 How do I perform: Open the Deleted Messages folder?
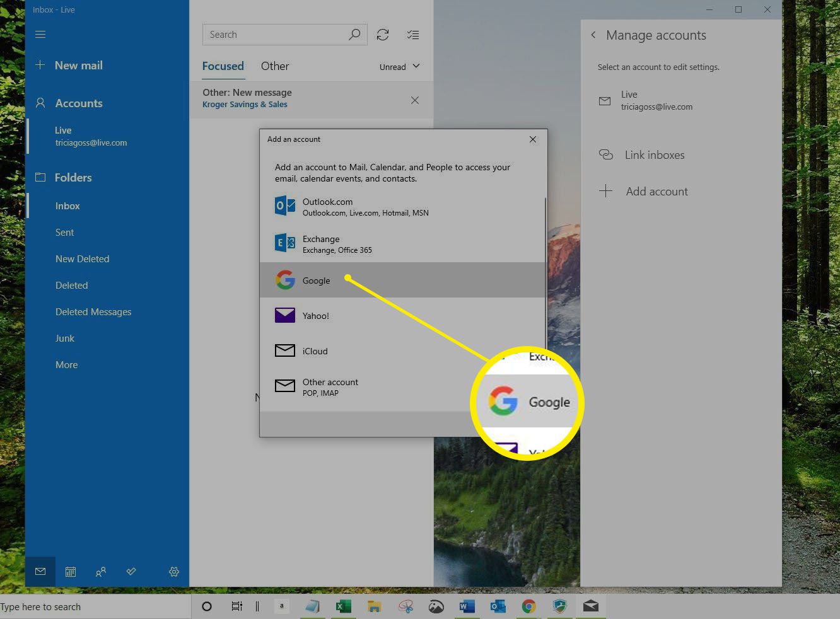pos(93,312)
